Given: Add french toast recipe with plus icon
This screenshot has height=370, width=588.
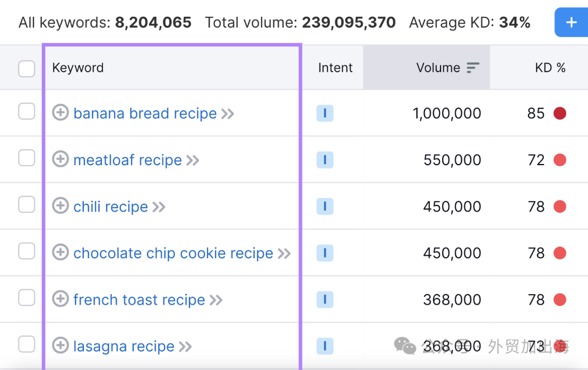Looking at the screenshot, I should click(x=60, y=299).
